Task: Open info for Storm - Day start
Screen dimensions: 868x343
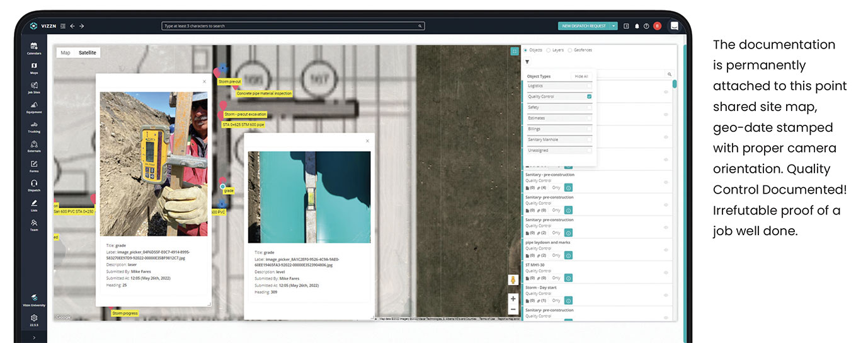Action: point(568,300)
